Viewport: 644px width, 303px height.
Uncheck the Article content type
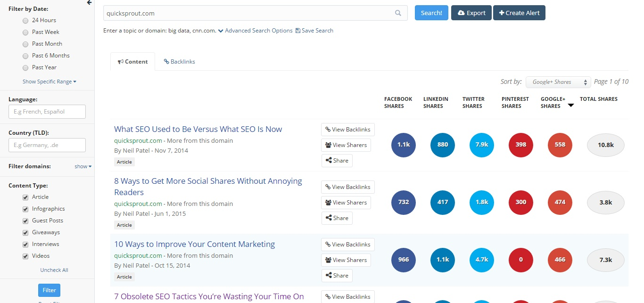(x=25, y=197)
